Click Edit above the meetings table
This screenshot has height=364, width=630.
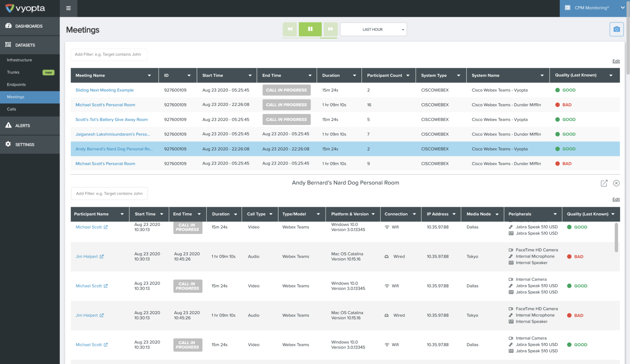[x=616, y=61]
